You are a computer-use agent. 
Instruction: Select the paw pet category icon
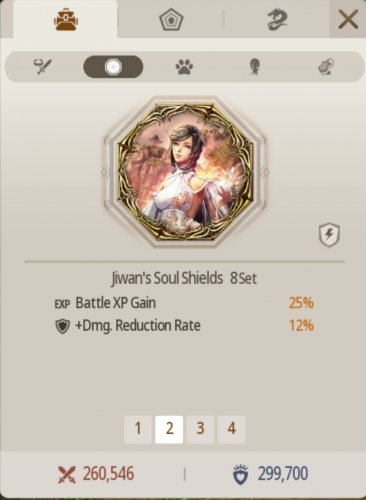pyautogui.click(x=184, y=67)
